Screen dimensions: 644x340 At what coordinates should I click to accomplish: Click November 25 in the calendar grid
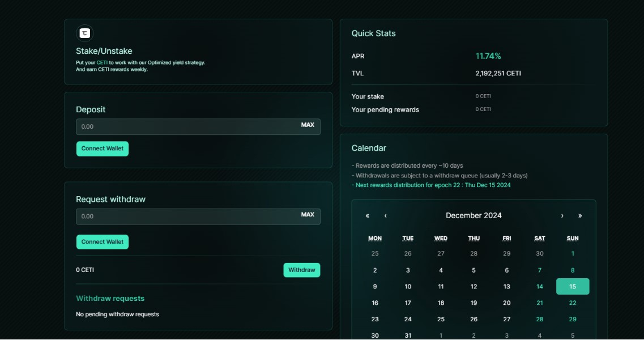(375, 254)
